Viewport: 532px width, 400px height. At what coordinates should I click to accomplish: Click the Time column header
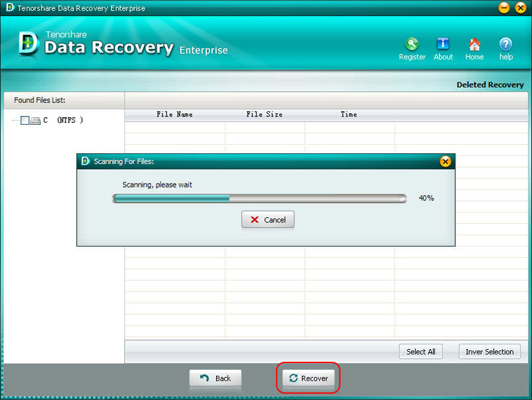tap(349, 115)
